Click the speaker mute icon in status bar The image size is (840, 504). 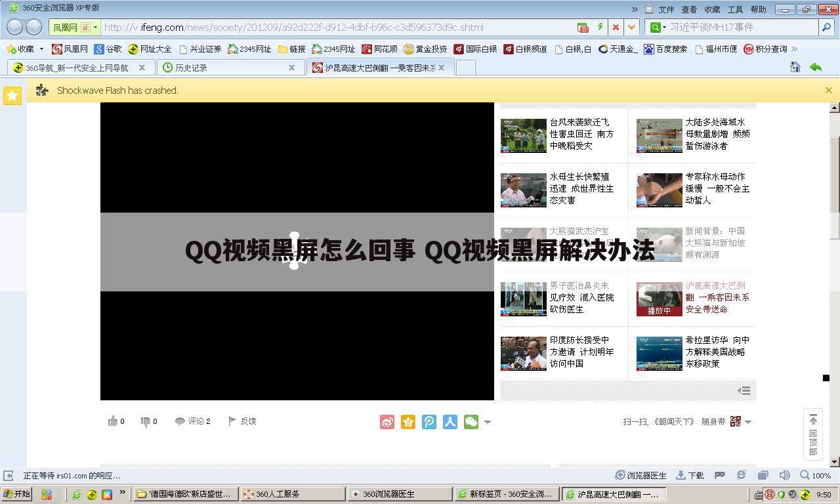[x=785, y=475]
